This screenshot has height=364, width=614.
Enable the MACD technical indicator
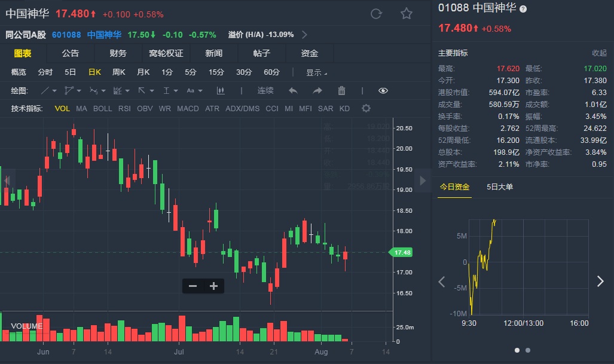coord(188,109)
